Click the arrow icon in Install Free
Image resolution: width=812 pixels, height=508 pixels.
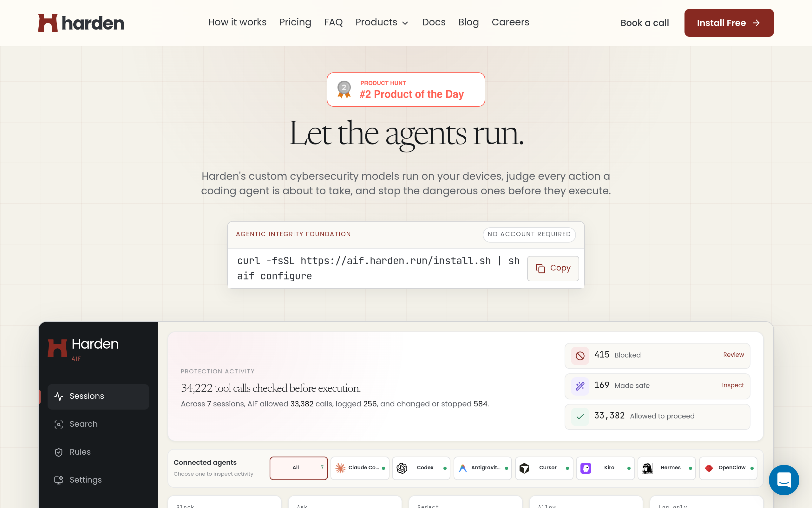point(756,23)
